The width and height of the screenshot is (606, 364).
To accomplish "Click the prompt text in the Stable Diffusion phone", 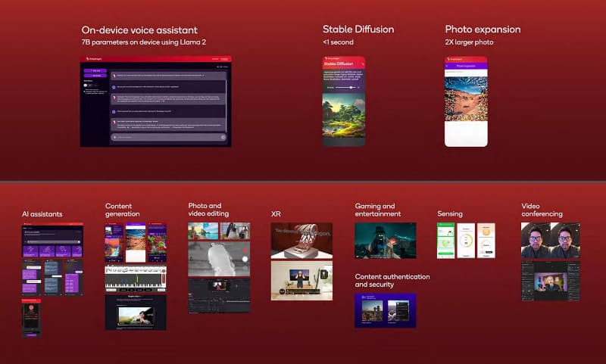I will coord(343,75).
